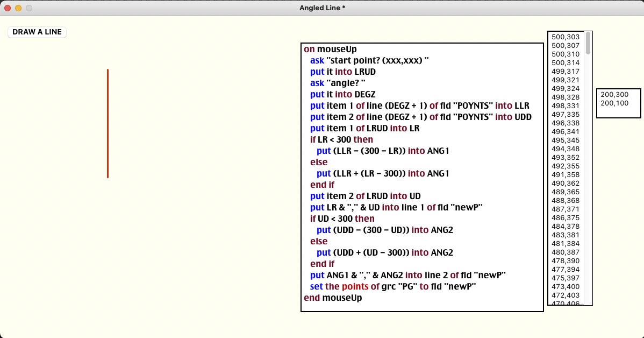
Task: Select the "500,303" entry in points list
Action: (566, 37)
